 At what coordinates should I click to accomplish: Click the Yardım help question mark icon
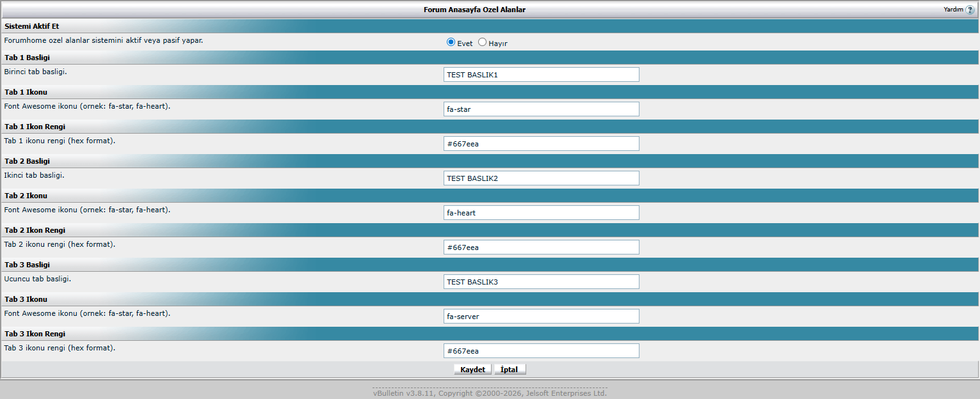tap(970, 10)
